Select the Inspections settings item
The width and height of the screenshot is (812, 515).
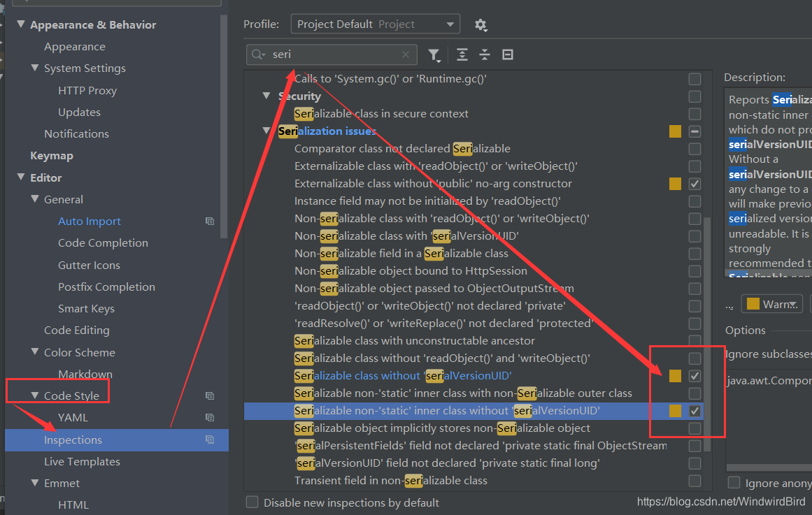117,440
